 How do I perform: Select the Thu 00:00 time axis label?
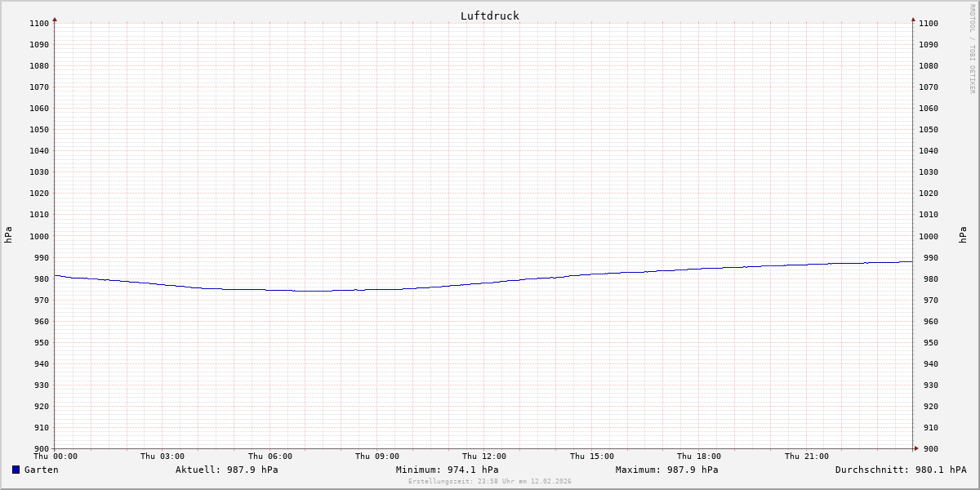click(x=56, y=457)
